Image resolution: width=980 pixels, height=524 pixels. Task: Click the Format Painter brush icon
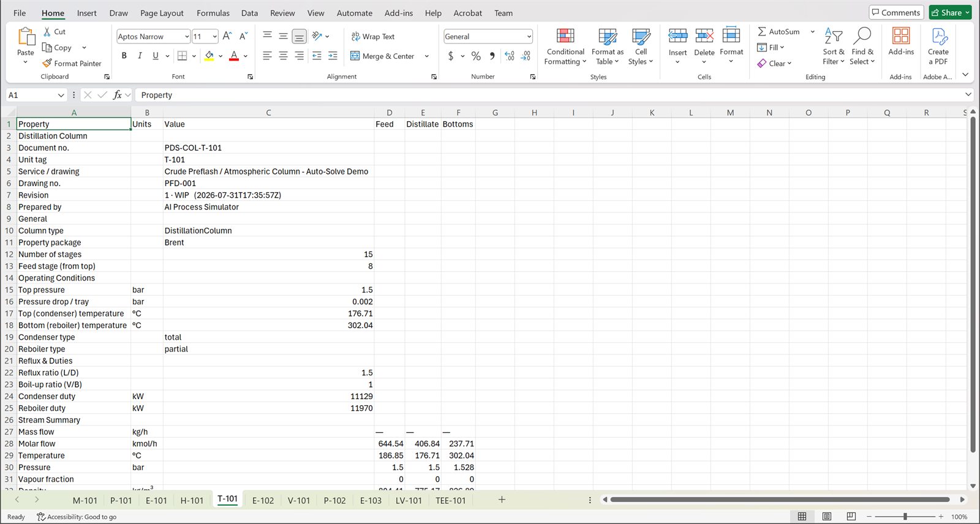click(x=47, y=63)
